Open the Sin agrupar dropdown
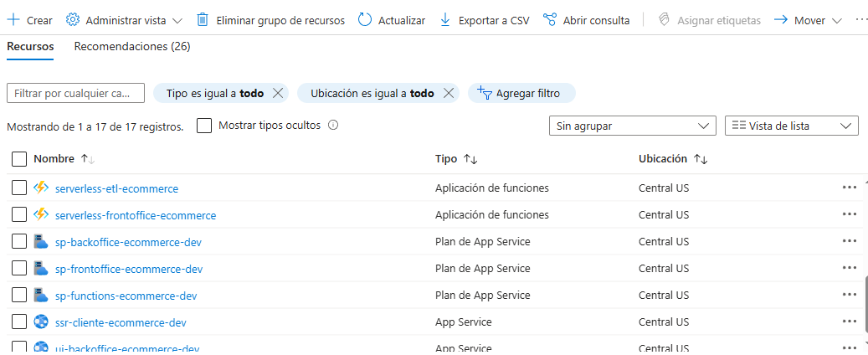This screenshot has width=868, height=355. click(x=633, y=126)
